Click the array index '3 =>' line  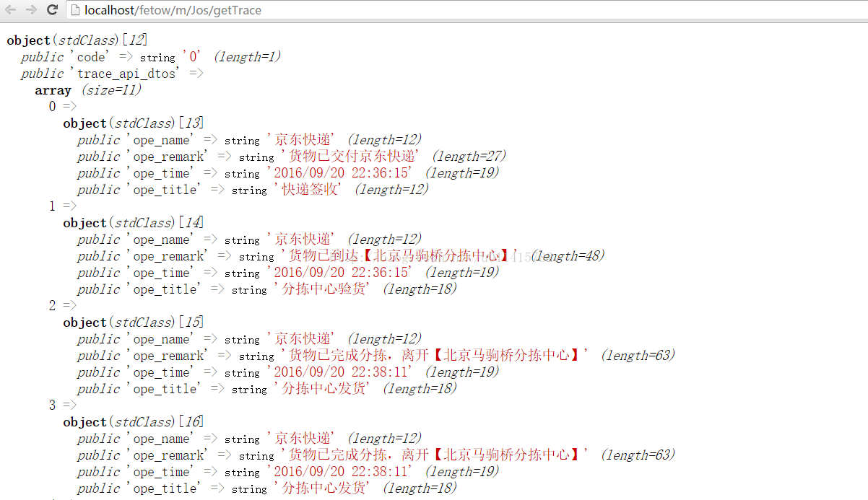[63, 405]
